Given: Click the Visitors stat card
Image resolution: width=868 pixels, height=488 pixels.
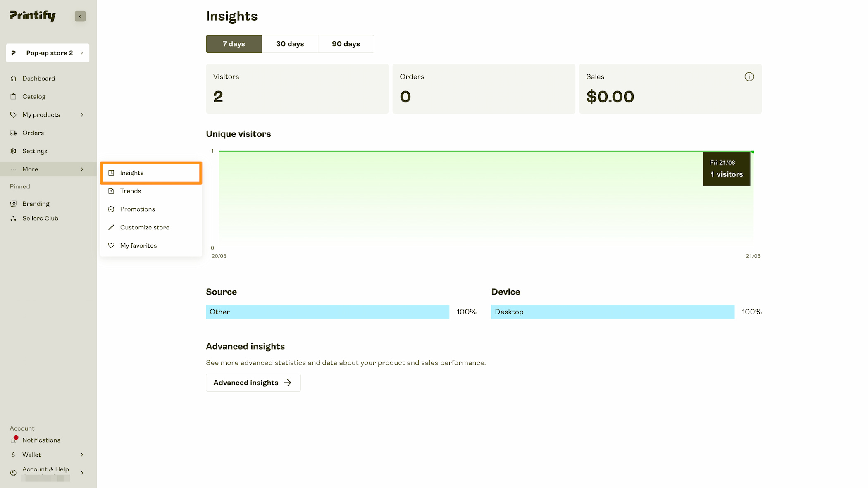Looking at the screenshot, I should [297, 89].
